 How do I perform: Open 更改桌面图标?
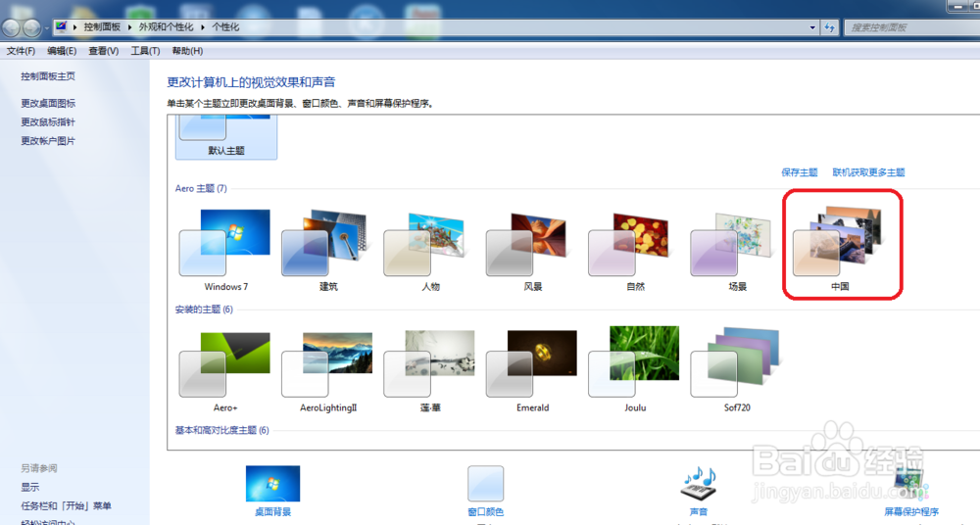coord(48,103)
